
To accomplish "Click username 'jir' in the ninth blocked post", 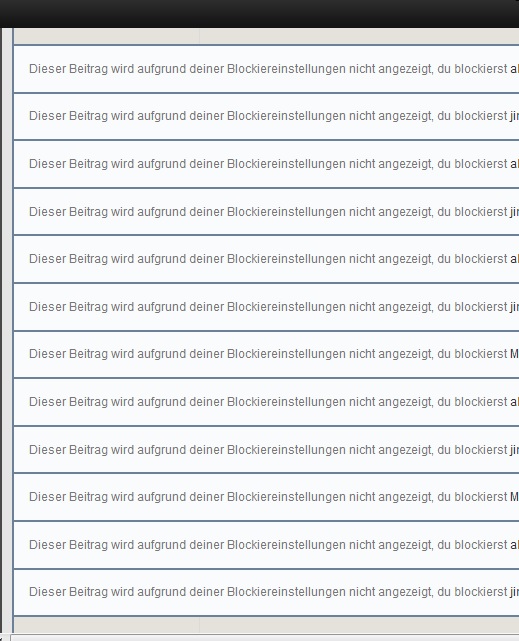I will coord(515,450).
